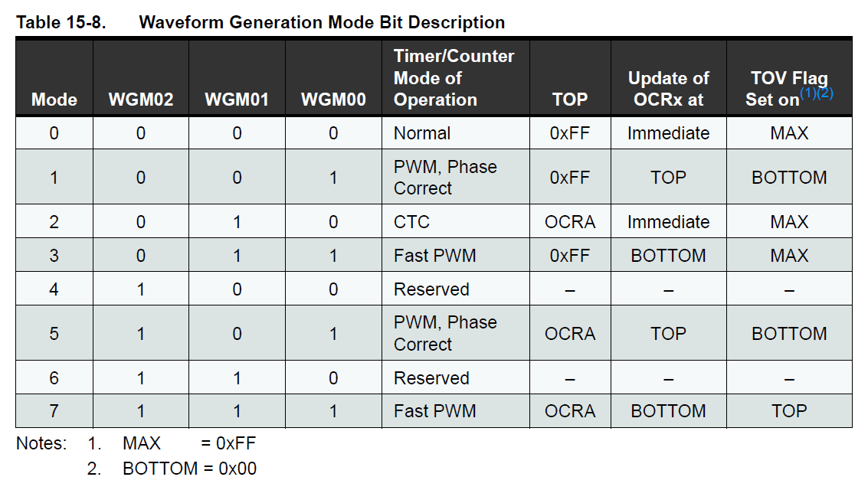Image resolution: width=868 pixels, height=490 pixels.
Task: Click the Table 15-8 caption title
Action: click(260, 22)
